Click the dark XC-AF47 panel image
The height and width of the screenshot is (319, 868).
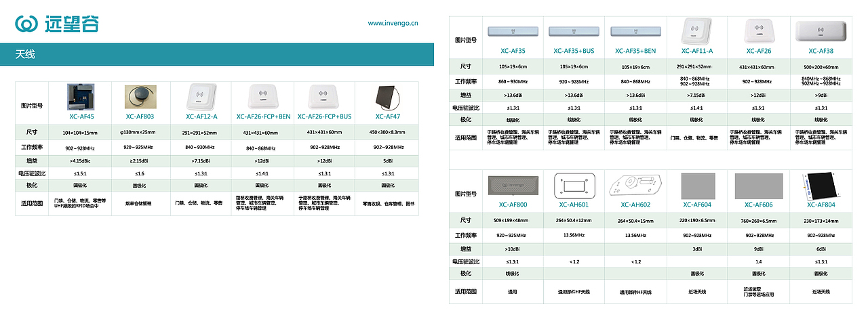[387, 97]
